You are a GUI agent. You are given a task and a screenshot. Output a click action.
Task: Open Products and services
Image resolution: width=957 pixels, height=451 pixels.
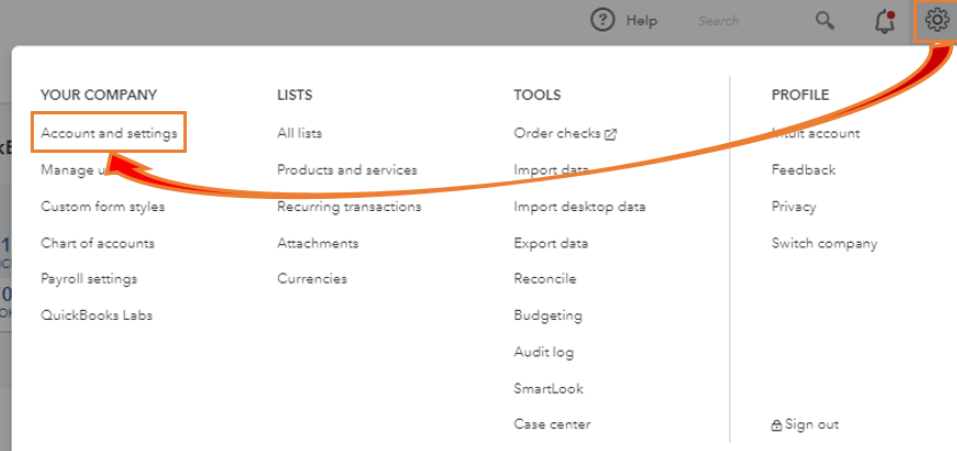click(347, 170)
